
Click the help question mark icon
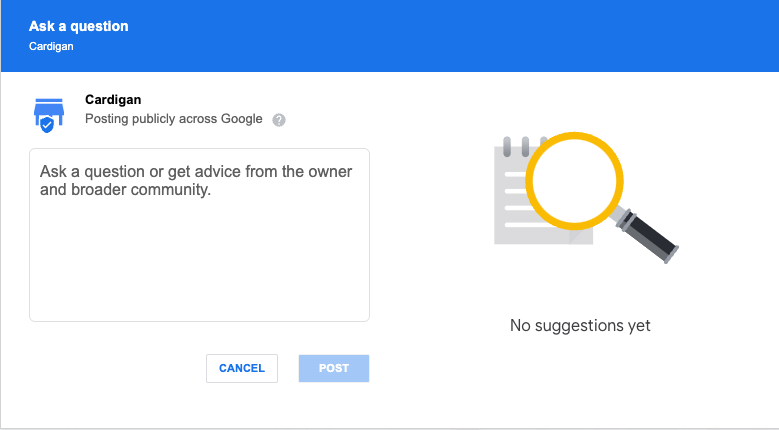pos(279,120)
